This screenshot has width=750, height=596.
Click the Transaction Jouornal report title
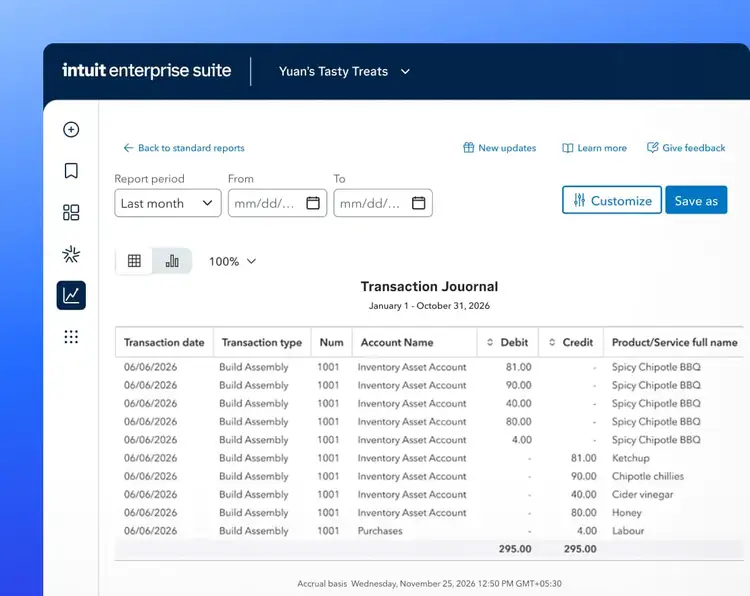coord(429,287)
